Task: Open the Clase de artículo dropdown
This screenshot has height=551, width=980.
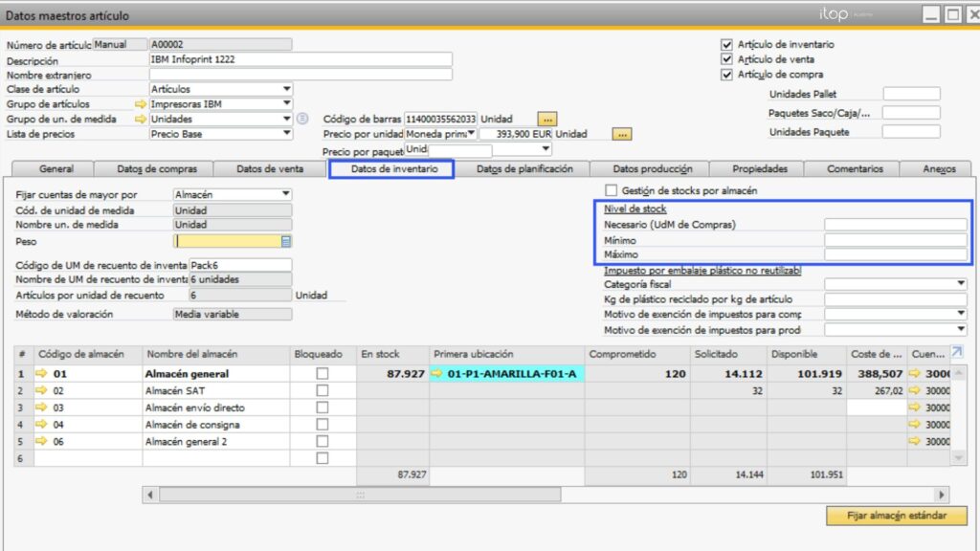Action: click(286, 89)
